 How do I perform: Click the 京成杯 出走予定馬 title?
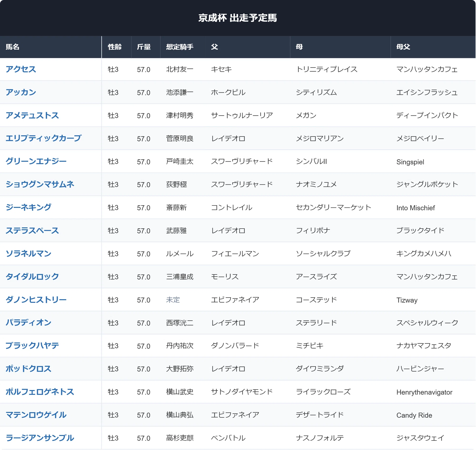pyautogui.click(x=238, y=18)
